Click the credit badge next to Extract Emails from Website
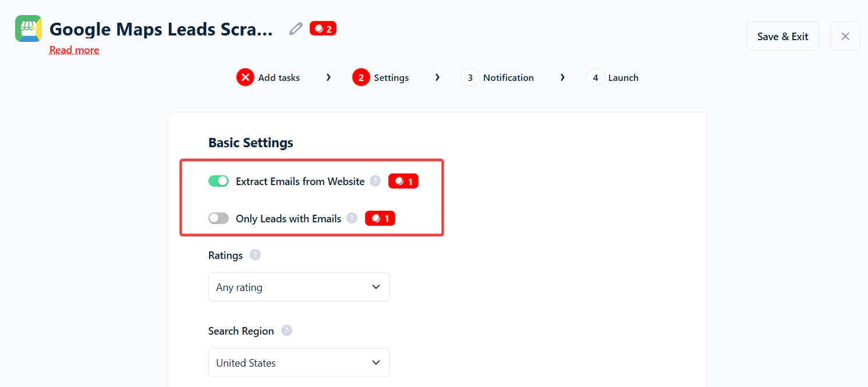This screenshot has width=868, height=387. point(403,182)
